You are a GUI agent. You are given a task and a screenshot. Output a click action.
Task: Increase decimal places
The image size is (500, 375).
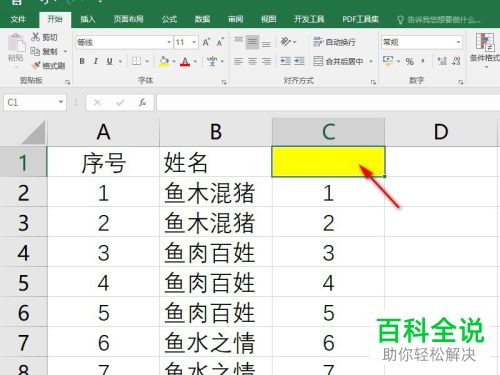click(442, 61)
